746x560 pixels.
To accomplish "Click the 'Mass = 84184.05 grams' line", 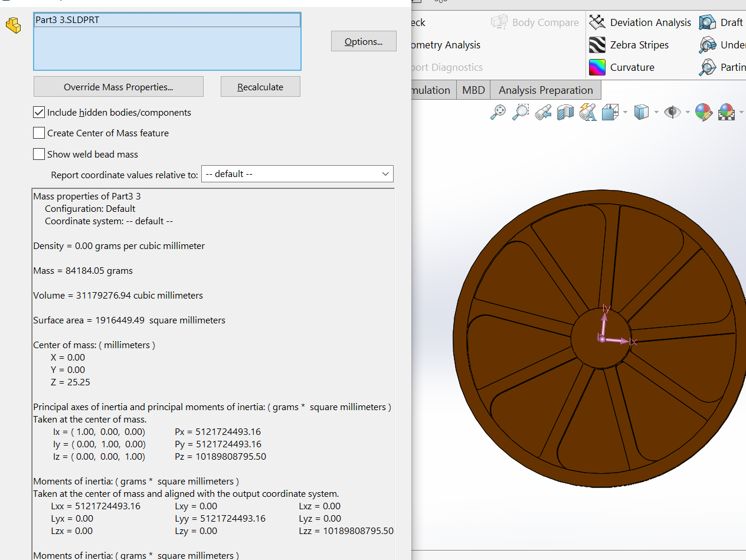I will (83, 271).
